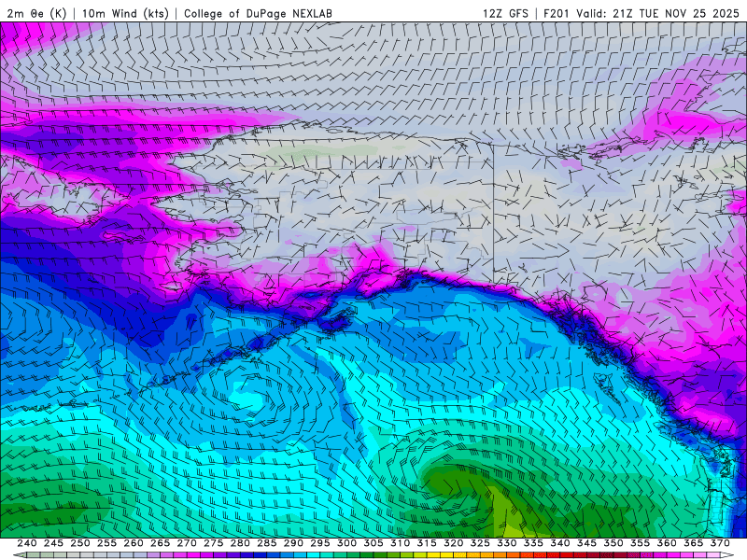Click the 275 value on the color scale
Viewport: 747px width, 560px height.
tap(214, 543)
